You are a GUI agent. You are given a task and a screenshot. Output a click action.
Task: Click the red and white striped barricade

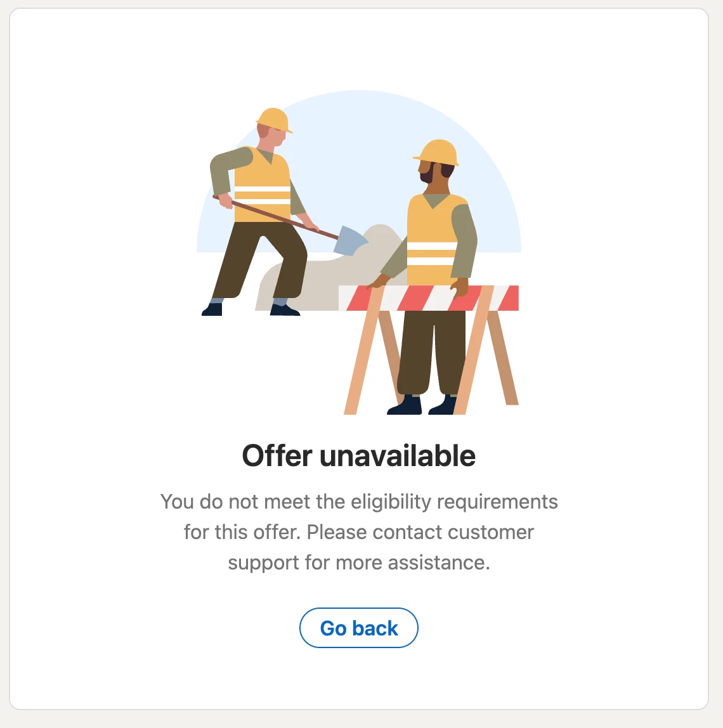point(428,298)
